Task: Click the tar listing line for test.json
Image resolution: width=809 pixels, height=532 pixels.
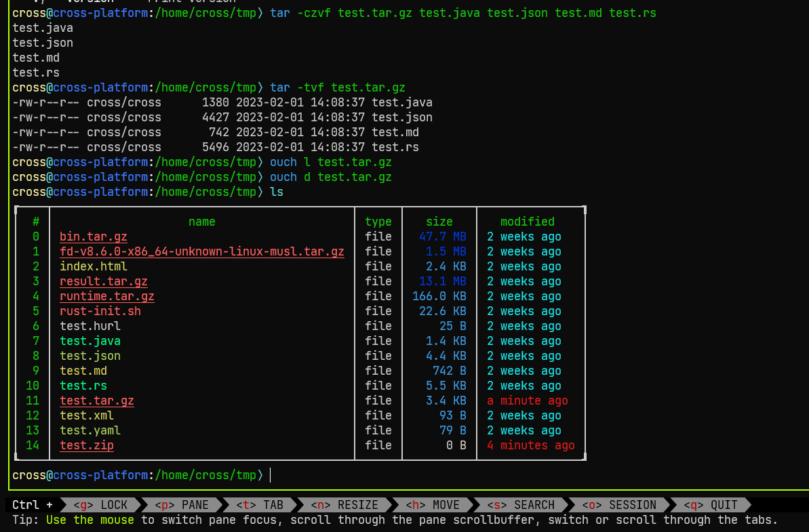Action: pyautogui.click(x=222, y=117)
